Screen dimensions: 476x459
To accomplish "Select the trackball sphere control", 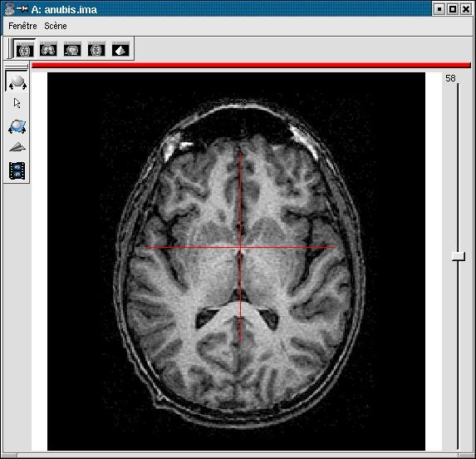I will click(17, 82).
